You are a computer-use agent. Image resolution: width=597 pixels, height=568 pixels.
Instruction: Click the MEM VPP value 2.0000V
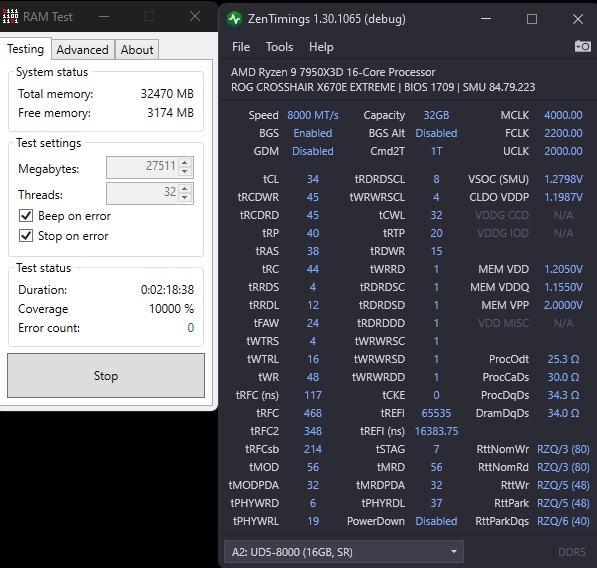(x=563, y=305)
